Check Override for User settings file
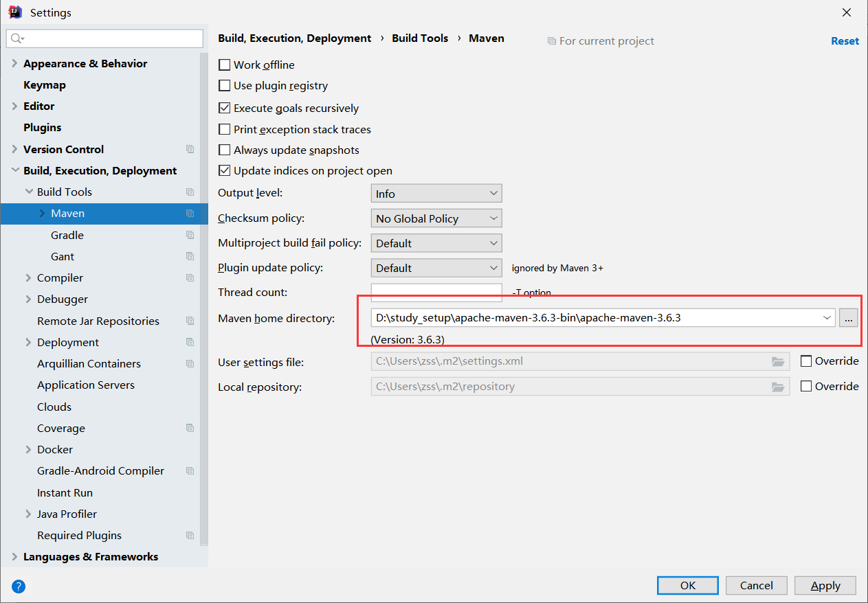Screen dimensions: 868x603 click(x=806, y=361)
